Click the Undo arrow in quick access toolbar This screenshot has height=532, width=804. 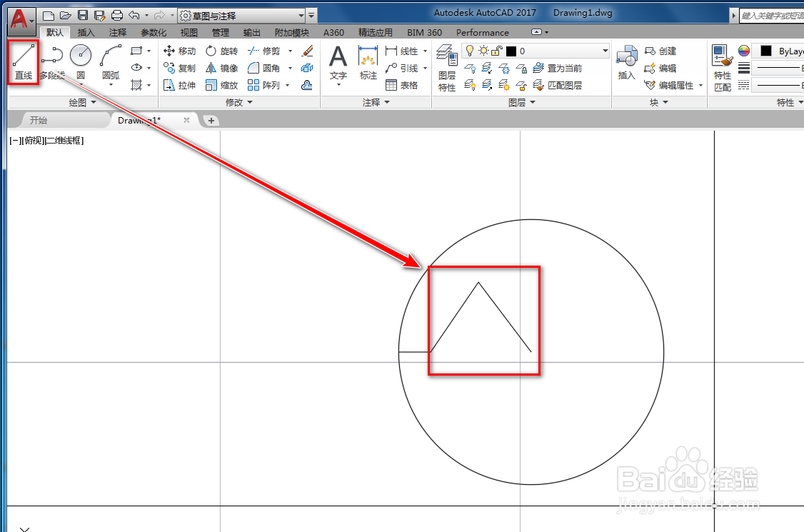(134, 16)
